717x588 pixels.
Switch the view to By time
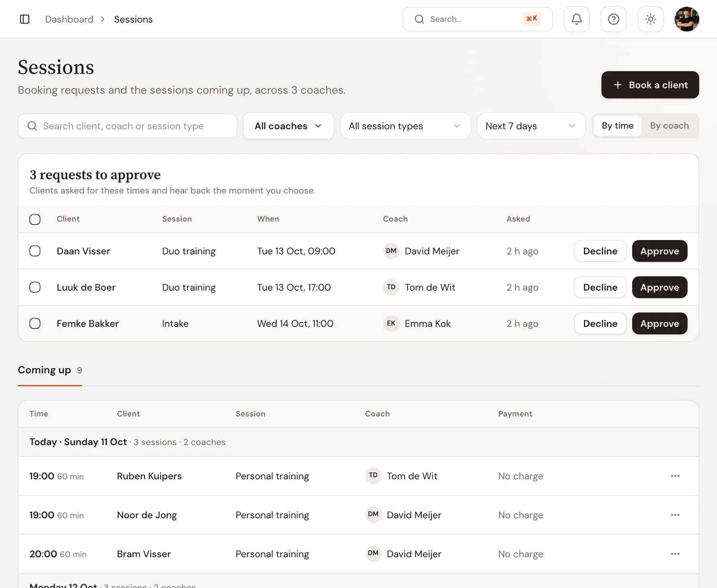(617, 126)
